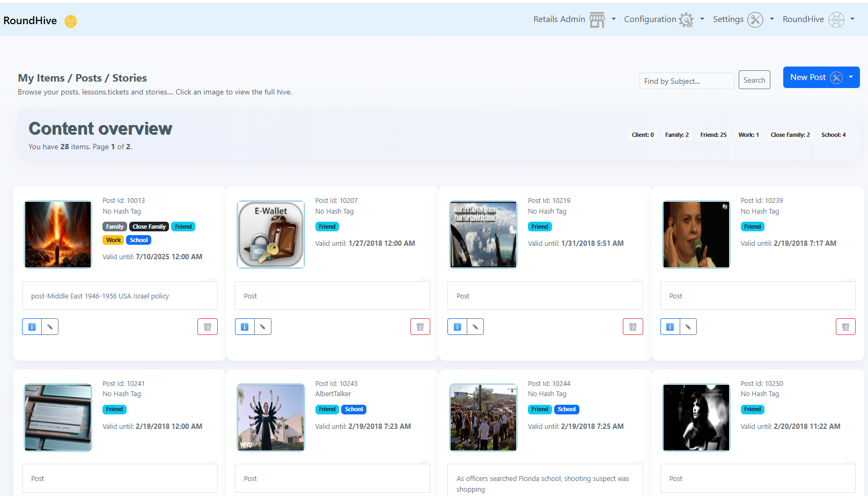Image resolution: width=868 pixels, height=496 pixels.
Task: Click the RoundHive honeycomb logo icon
Action: coord(71,21)
